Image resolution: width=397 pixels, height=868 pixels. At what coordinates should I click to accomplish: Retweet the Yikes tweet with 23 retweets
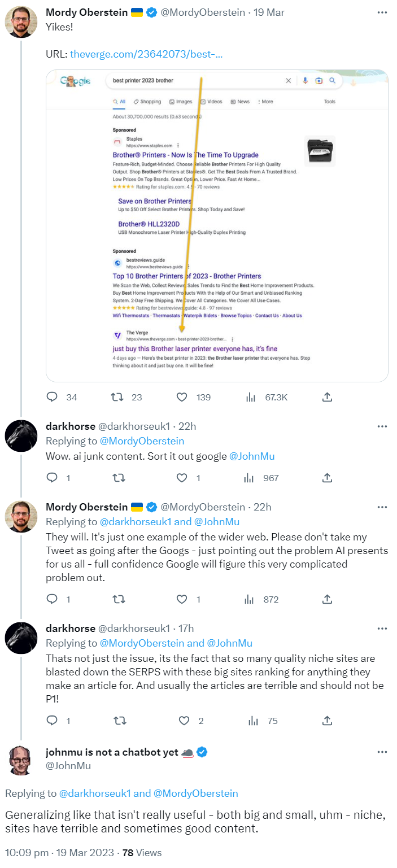pos(119,397)
